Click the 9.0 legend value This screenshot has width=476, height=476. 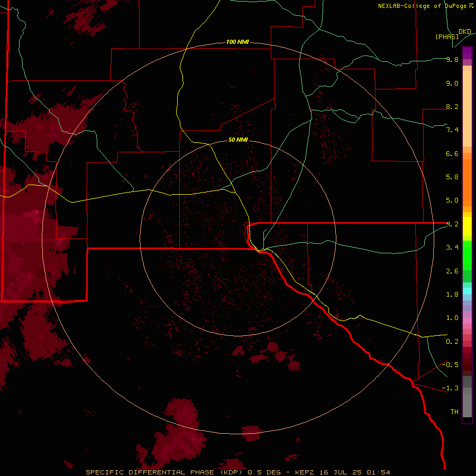coord(452,83)
